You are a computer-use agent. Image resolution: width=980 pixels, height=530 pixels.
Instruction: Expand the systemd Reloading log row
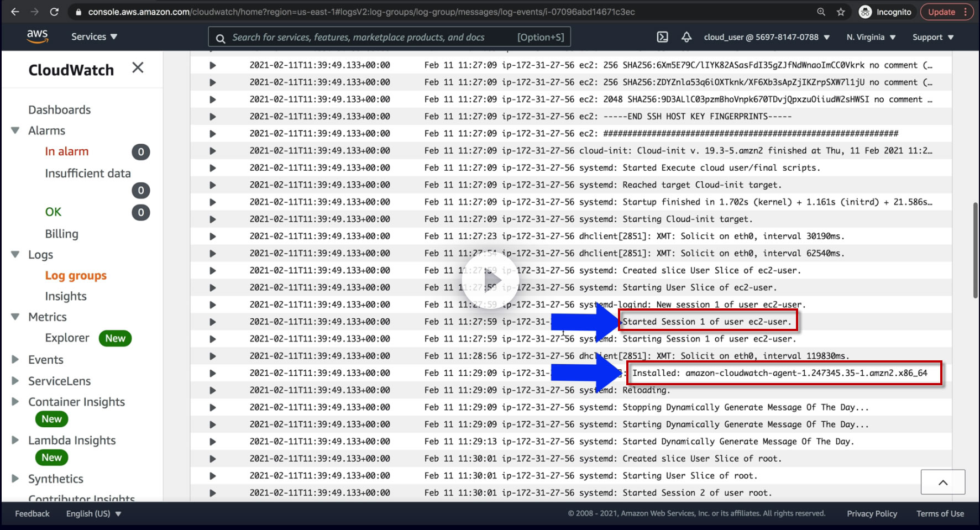212,391
